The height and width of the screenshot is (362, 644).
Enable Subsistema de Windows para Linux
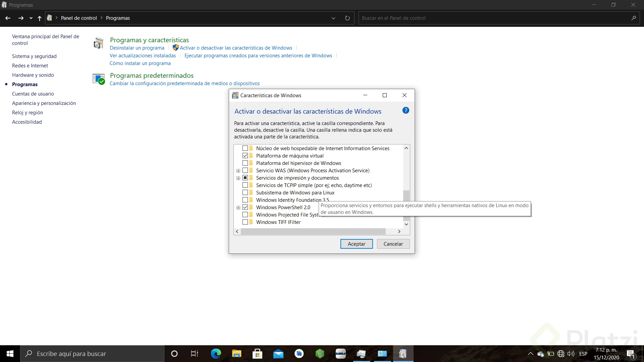click(245, 193)
